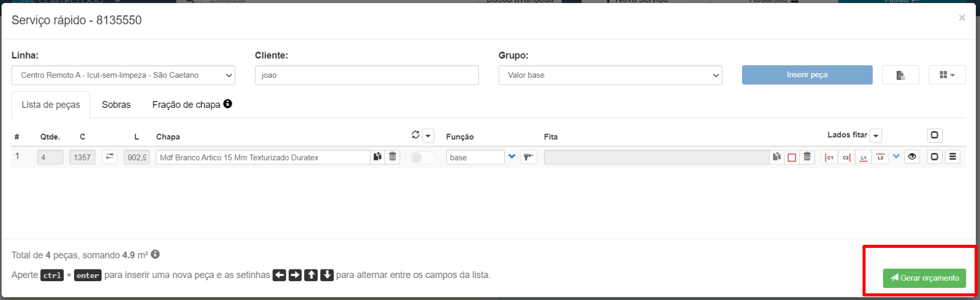This screenshot has height=300, width=980.
Task: Click the Gerar orçamento button
Action: coord(924,278)
